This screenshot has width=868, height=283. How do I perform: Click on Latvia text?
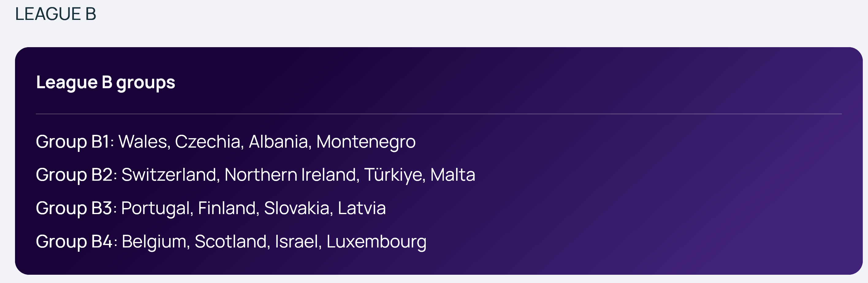(362, 208)
